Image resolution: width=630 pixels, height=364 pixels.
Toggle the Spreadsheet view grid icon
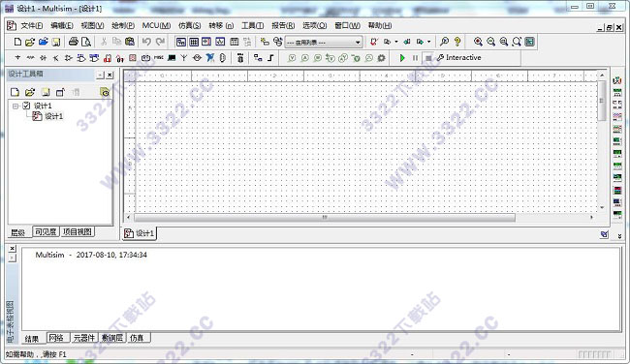click(194, 42)
